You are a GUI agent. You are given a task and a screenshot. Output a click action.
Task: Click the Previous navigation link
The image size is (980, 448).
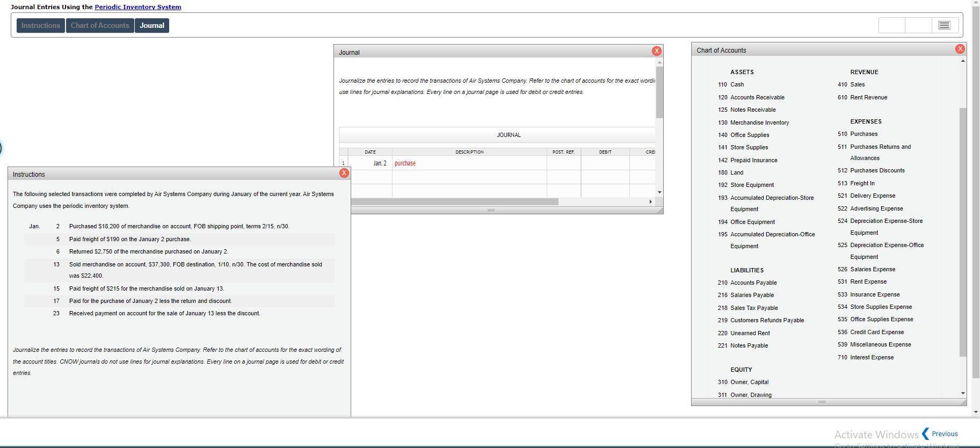click(x=945, y=433)
